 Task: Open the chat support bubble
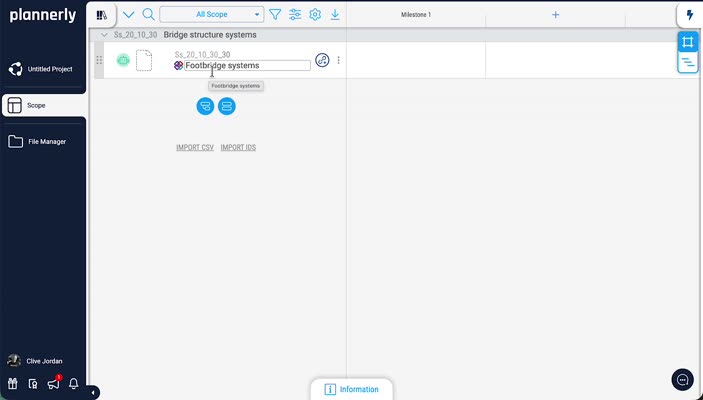tap(682, 380)
